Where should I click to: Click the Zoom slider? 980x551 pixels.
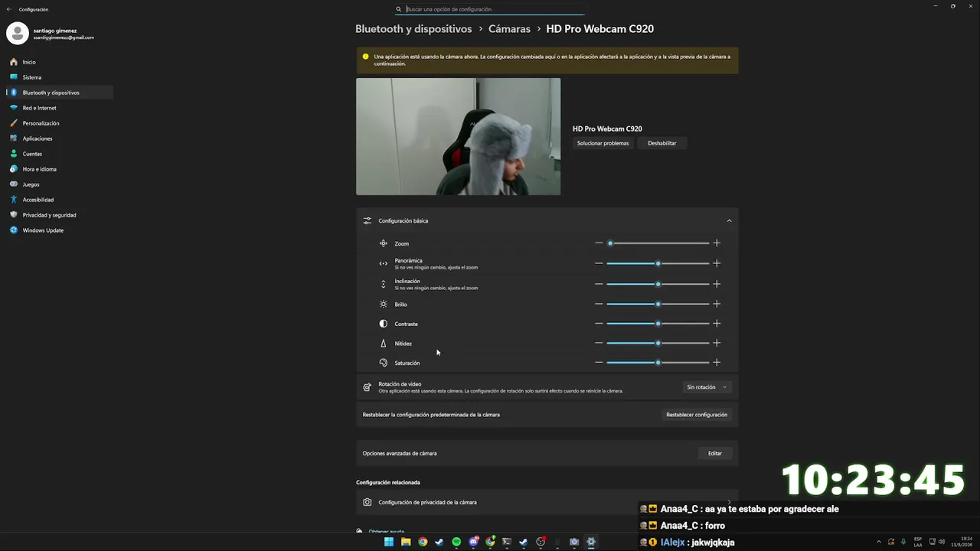658,243
